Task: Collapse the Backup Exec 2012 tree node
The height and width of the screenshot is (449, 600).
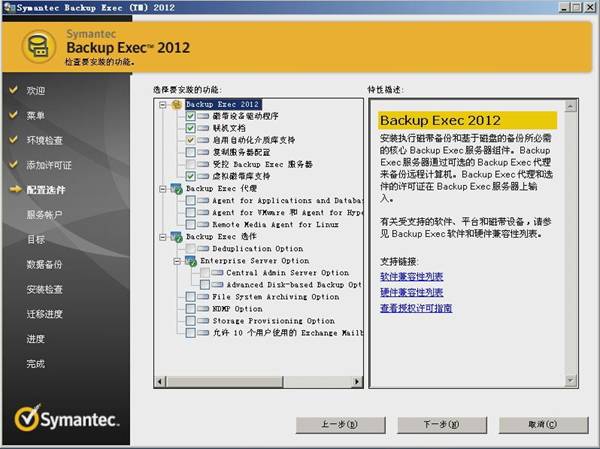Action: point(164,104)
